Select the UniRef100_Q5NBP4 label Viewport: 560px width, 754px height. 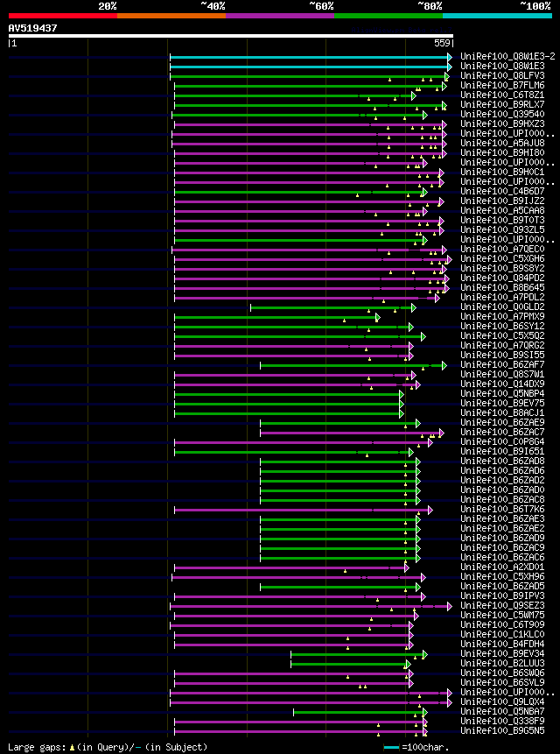503,393
